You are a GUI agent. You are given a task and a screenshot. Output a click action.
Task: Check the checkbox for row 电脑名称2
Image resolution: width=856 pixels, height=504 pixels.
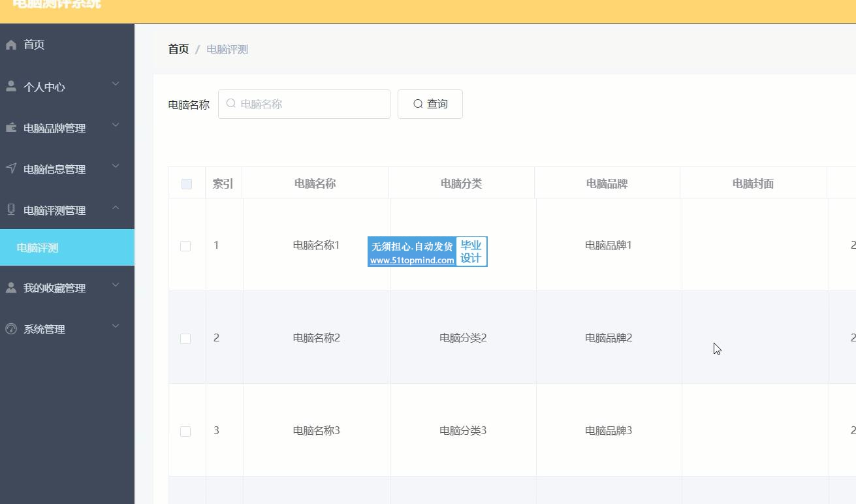click(x=185, y=339)
